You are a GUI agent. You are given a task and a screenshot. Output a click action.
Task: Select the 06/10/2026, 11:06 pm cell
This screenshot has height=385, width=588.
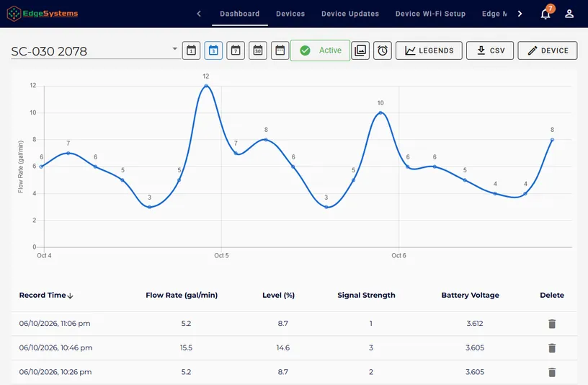(55, 324)
